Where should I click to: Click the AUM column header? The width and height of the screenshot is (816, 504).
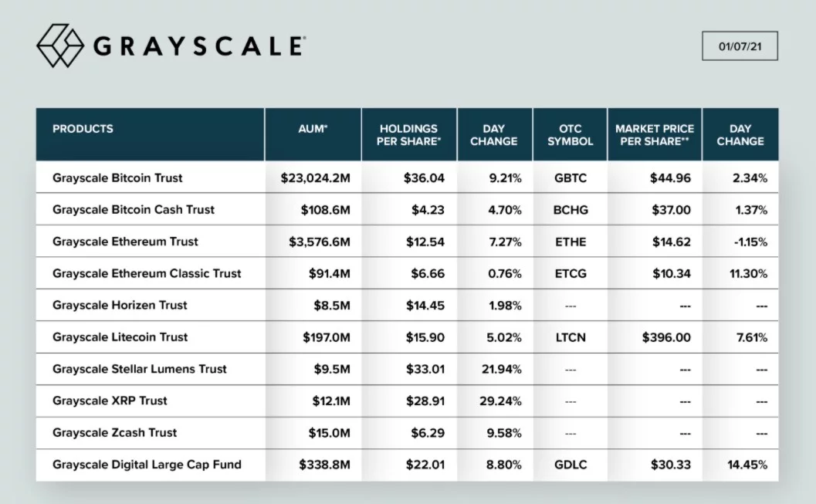313,129
